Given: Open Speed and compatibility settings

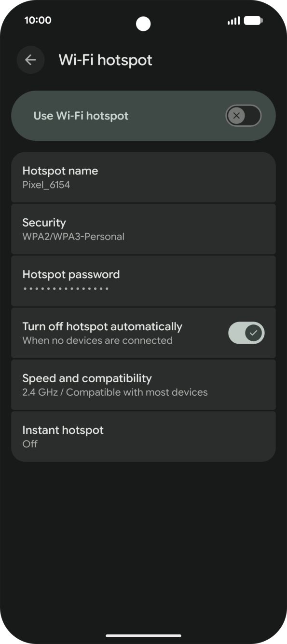Looking at the screenshot, I should 143,384.
